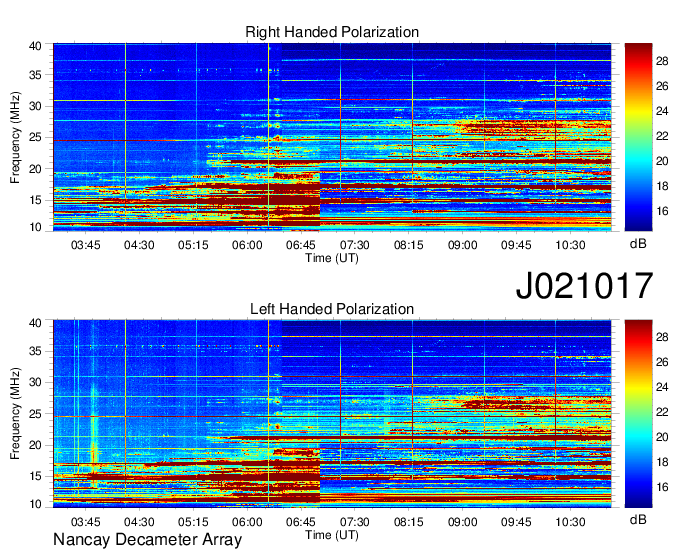Select the 26 dB tick on Left Handed colorbar

(x=662, y=362)
